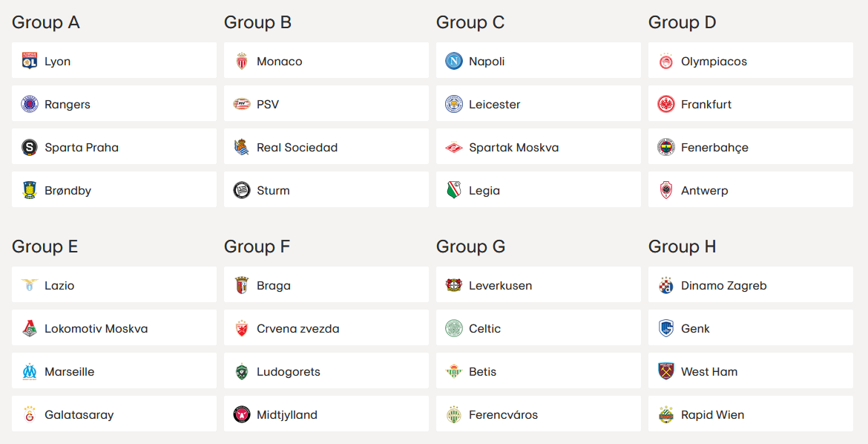Viewport: 868px width, 444px height.
Task: Open the Galatasaray team link
Action: (79, 415)
